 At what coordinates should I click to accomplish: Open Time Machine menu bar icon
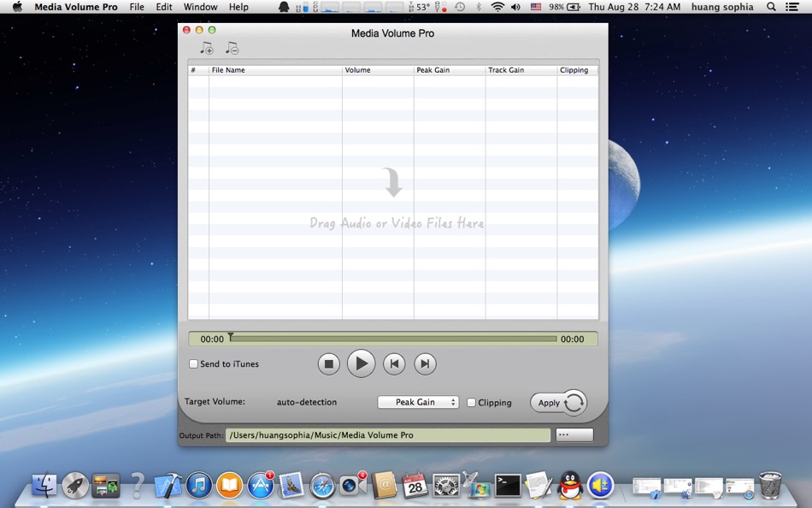click(x=460, y=7)
